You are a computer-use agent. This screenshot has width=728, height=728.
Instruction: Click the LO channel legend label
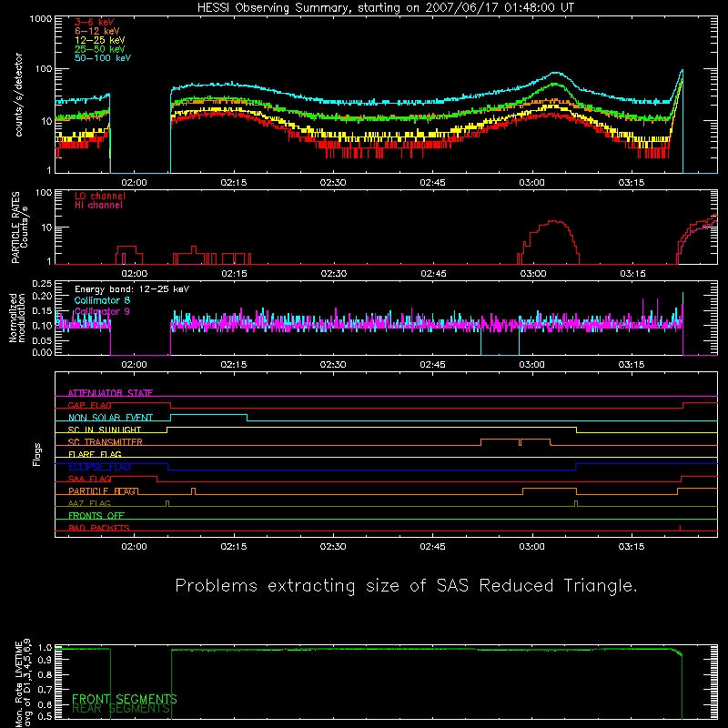100,196
